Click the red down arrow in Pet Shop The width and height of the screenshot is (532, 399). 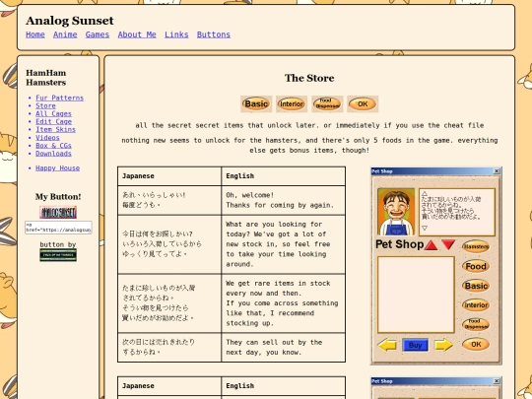[x=448, y=245]
